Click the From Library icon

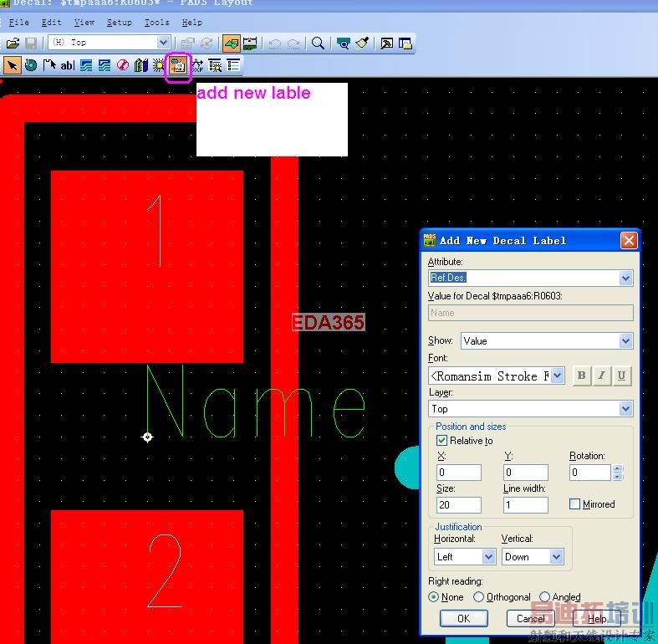pos(141,65)
